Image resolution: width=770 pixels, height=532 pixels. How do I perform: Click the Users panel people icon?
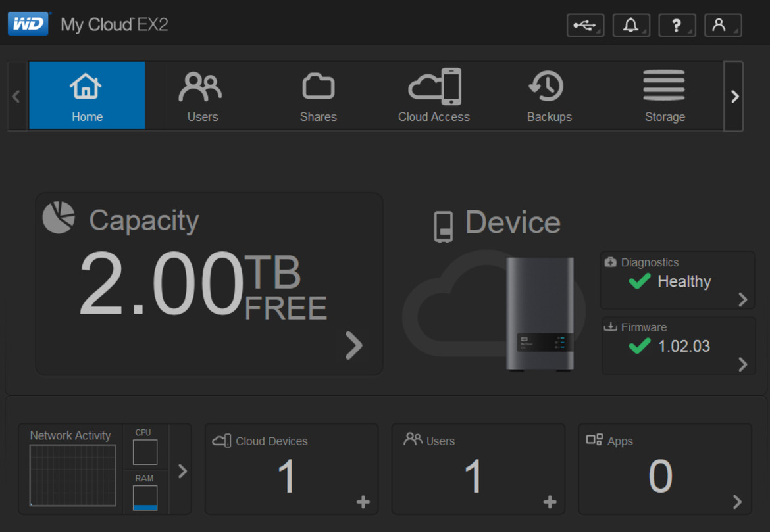[x=413, y=439]
